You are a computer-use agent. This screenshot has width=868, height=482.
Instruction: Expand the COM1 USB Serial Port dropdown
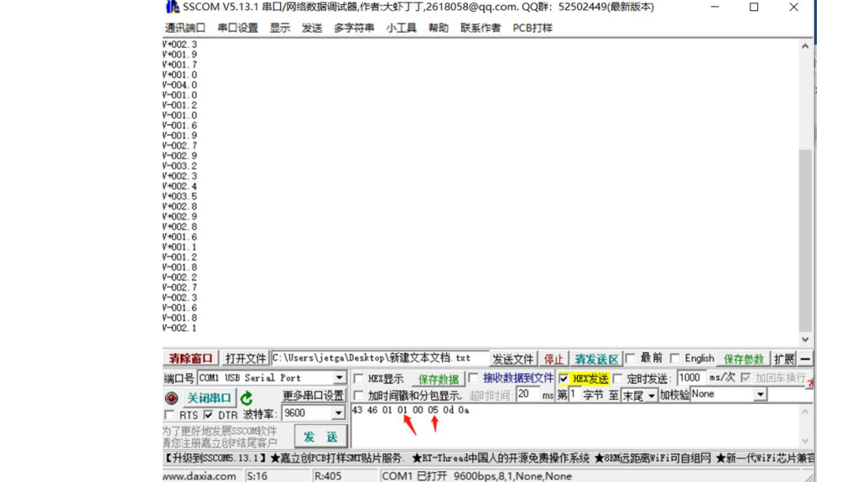click(x=339, y=378)
